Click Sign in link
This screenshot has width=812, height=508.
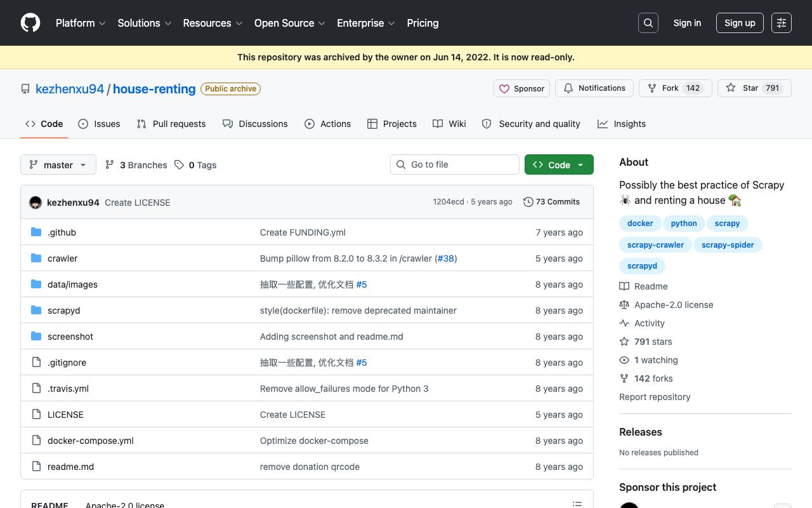687,23
